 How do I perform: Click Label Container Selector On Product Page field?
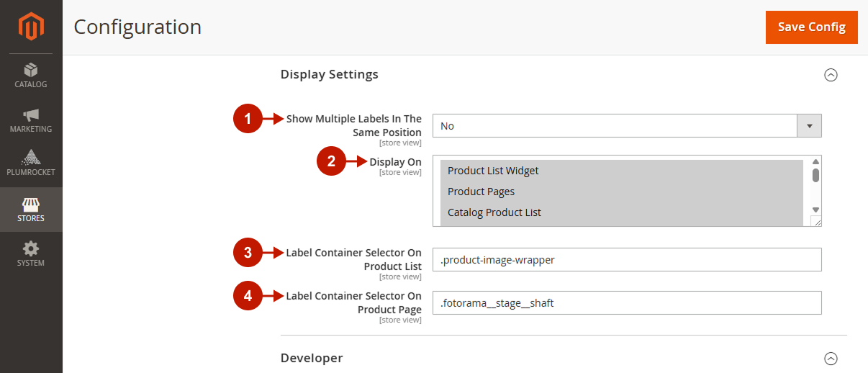[626, 303]
